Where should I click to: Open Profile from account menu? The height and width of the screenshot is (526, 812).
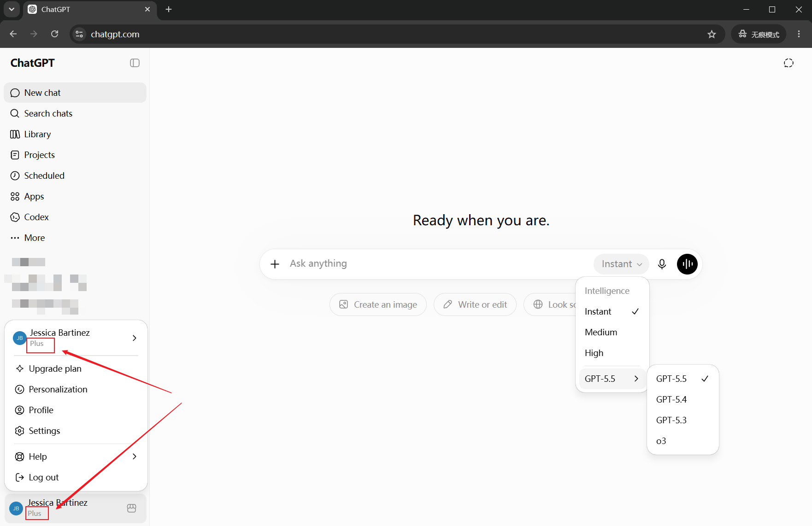(76, 410)
